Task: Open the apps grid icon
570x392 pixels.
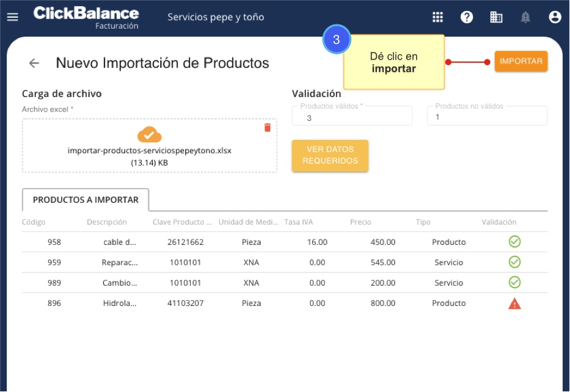Action: tap(437, 17)
